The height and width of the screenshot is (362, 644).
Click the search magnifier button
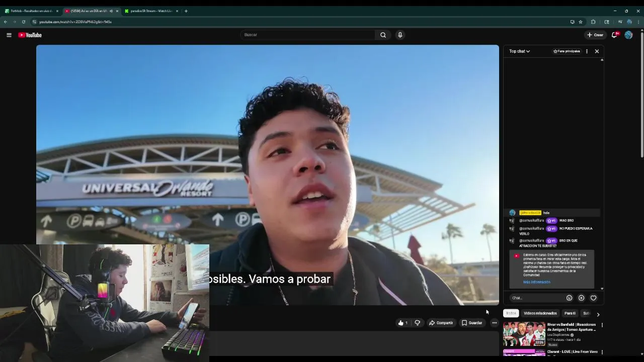click(x=383, y=35)
